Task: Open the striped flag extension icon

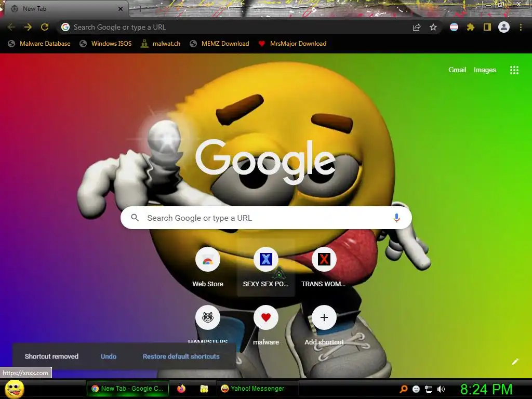Action: coord(454,27)
